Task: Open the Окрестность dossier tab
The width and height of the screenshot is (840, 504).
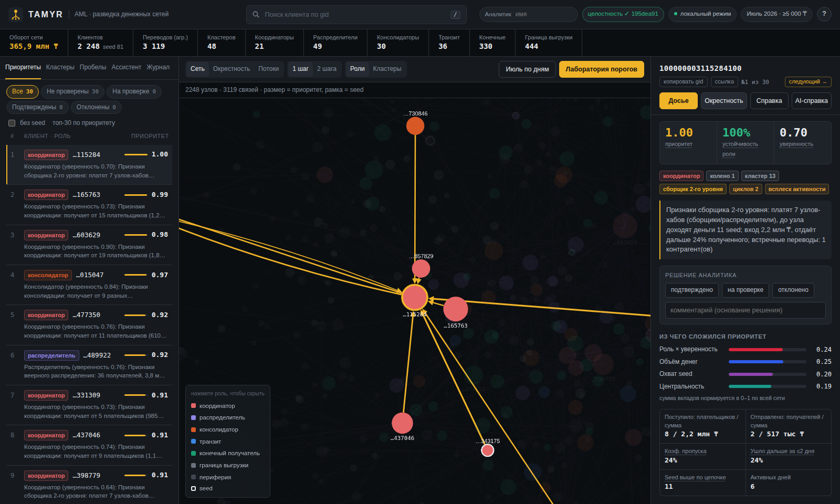Action: (x=723, y=101)
